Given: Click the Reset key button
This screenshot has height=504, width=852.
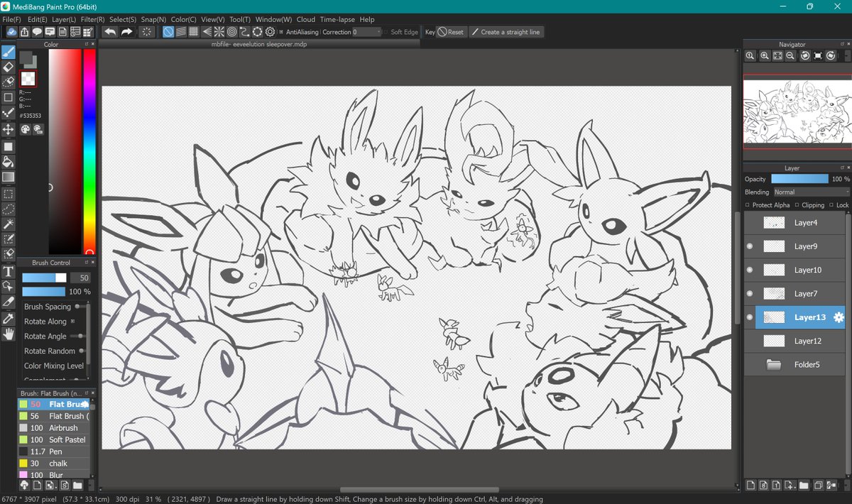Looking at the screenshot, I should click(451, 32).
